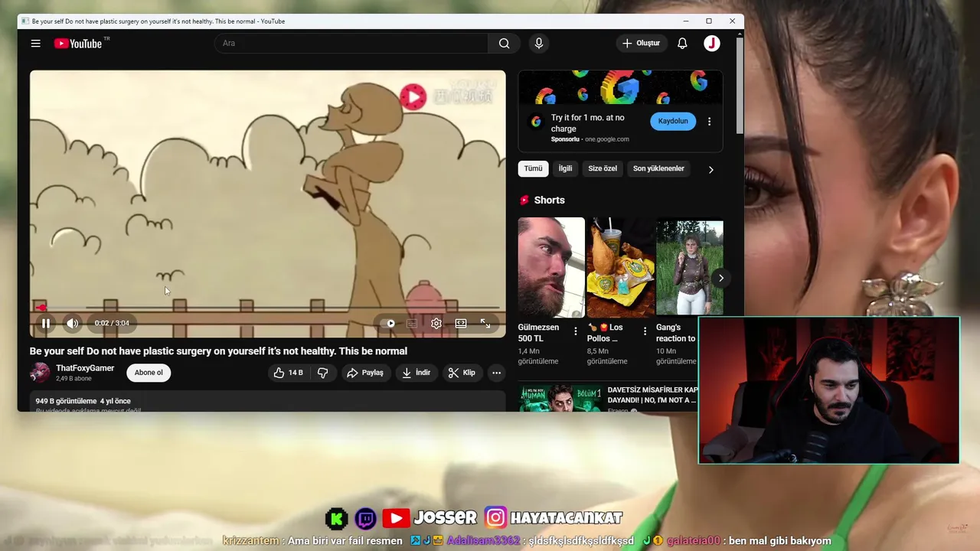Toggle the player subtitles button
This screenshot has width=980, height=551.
pos(412,323)
